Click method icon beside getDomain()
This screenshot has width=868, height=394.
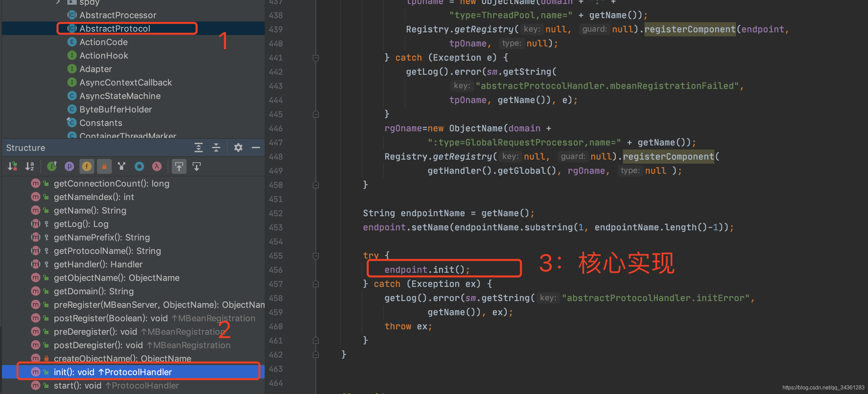(36, 291)
